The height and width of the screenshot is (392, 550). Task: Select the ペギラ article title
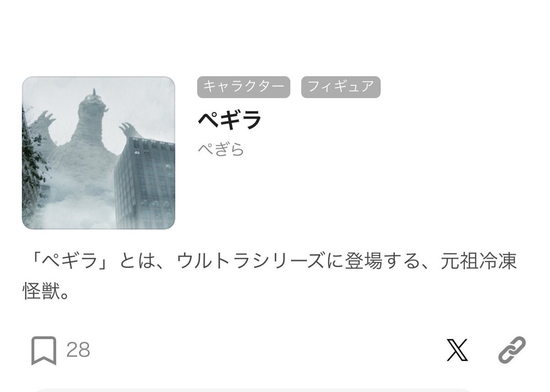click(x=230, y=120)
